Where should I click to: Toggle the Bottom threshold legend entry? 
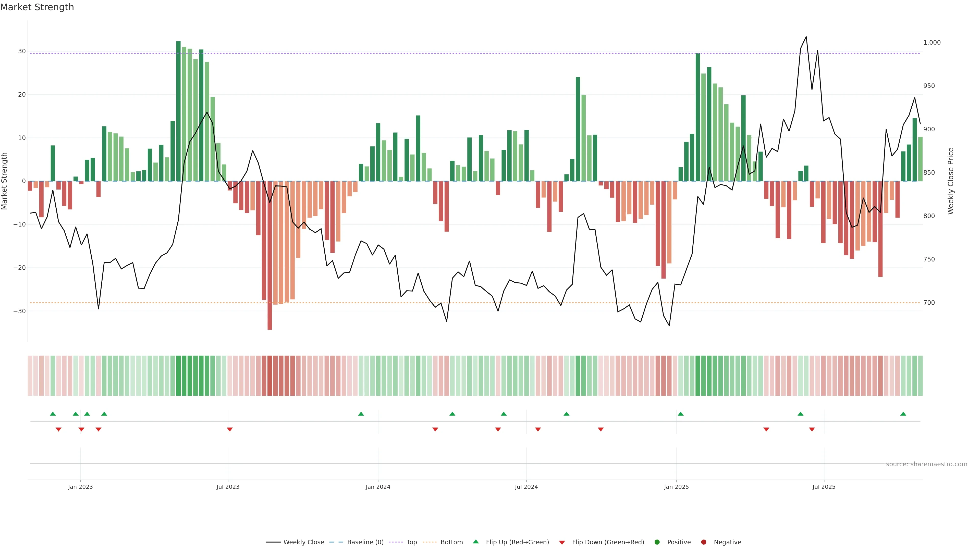click(x=451, y=542)
